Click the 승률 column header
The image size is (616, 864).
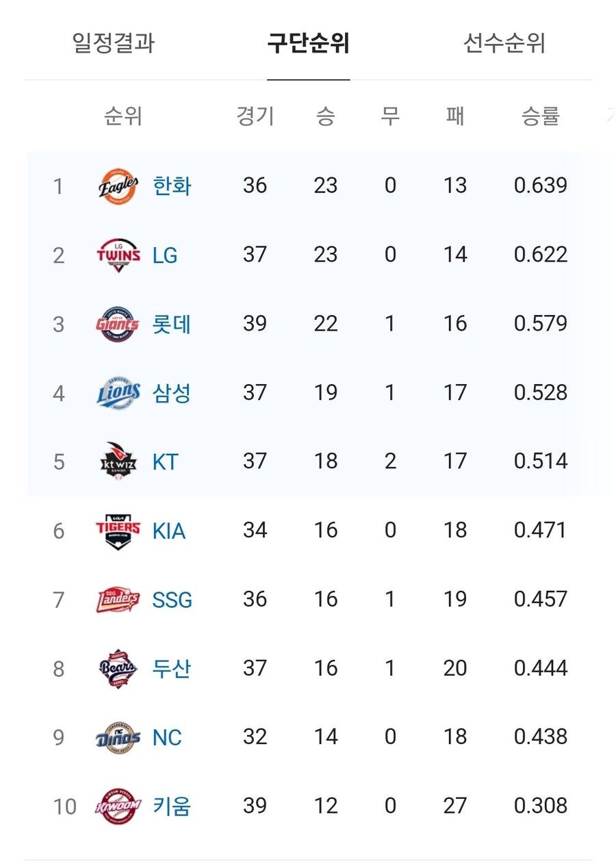point(541,116)
